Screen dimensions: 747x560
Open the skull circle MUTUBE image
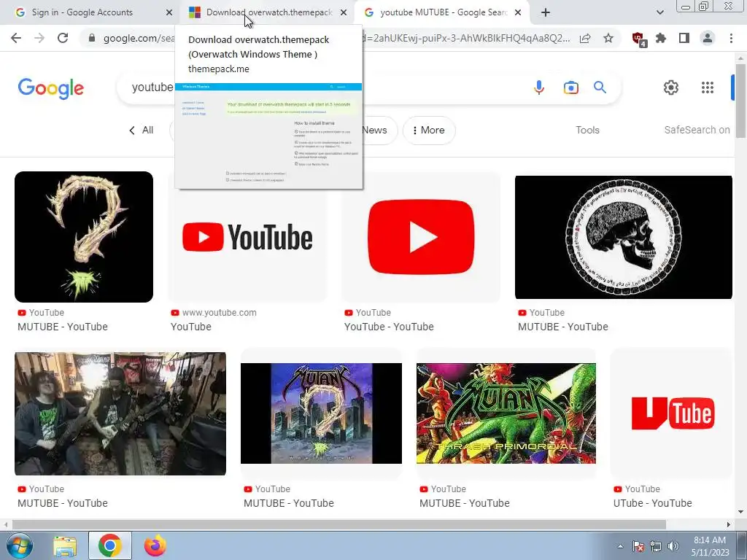click(x=623, y=237)
